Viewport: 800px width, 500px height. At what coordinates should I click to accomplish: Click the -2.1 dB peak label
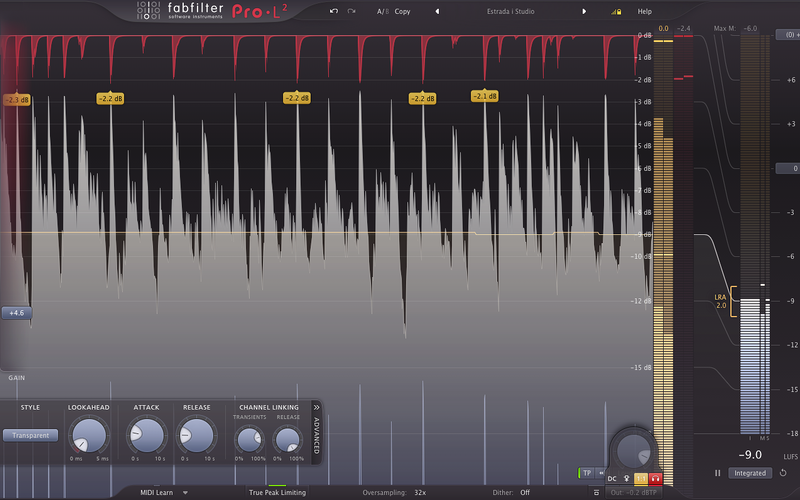point(485,96)
